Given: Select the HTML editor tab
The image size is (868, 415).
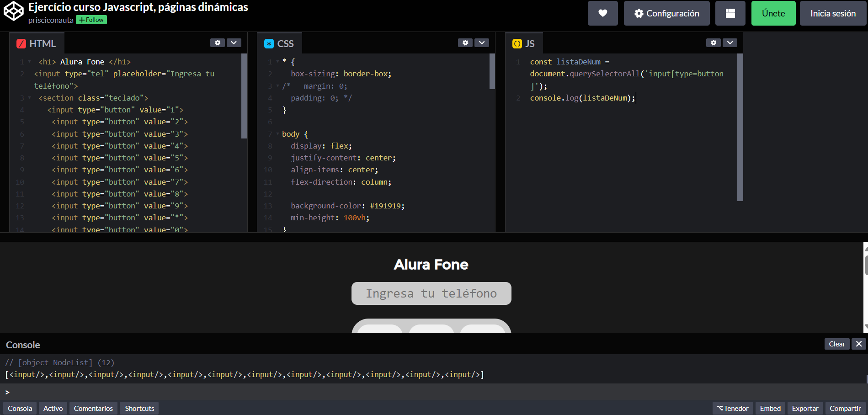Looking at the screenshot, I should 37,43.
